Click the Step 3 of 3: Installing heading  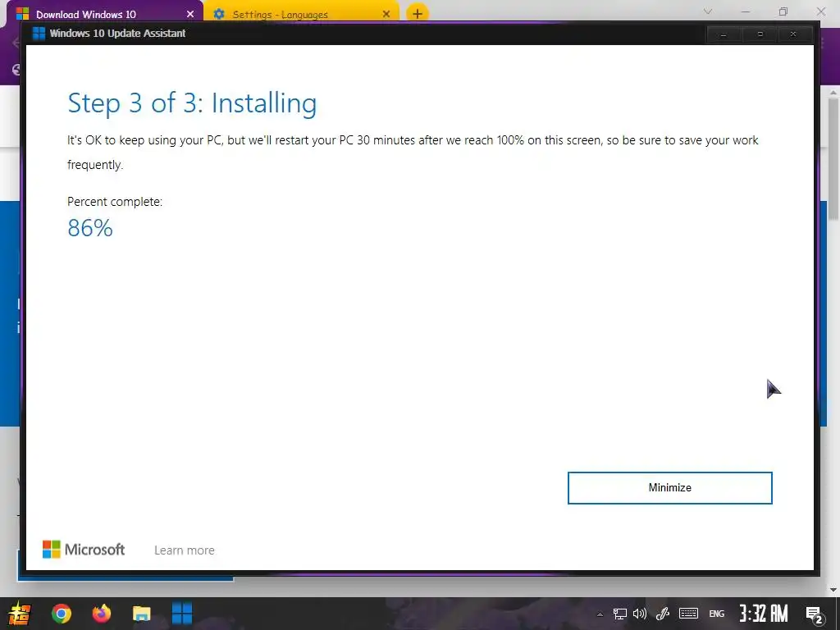coord(192,103)
